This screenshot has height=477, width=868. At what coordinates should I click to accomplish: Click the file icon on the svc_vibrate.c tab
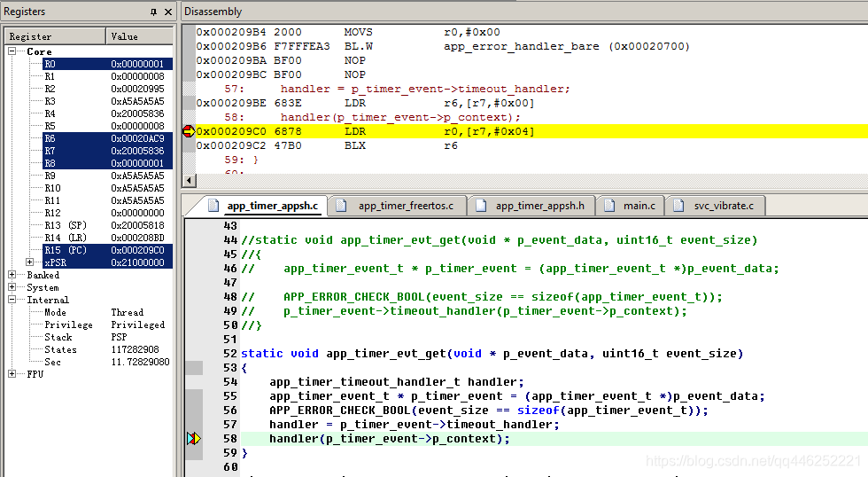point(678,206)
